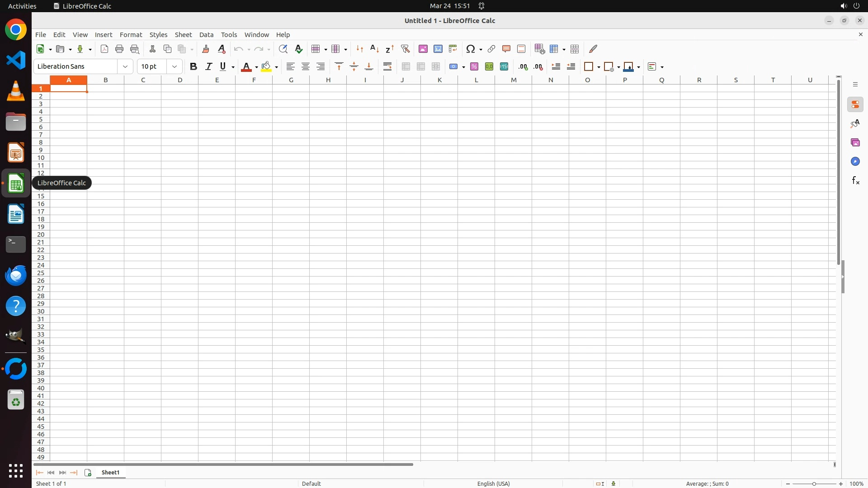Toggle Italic formatting

[208, 66]
